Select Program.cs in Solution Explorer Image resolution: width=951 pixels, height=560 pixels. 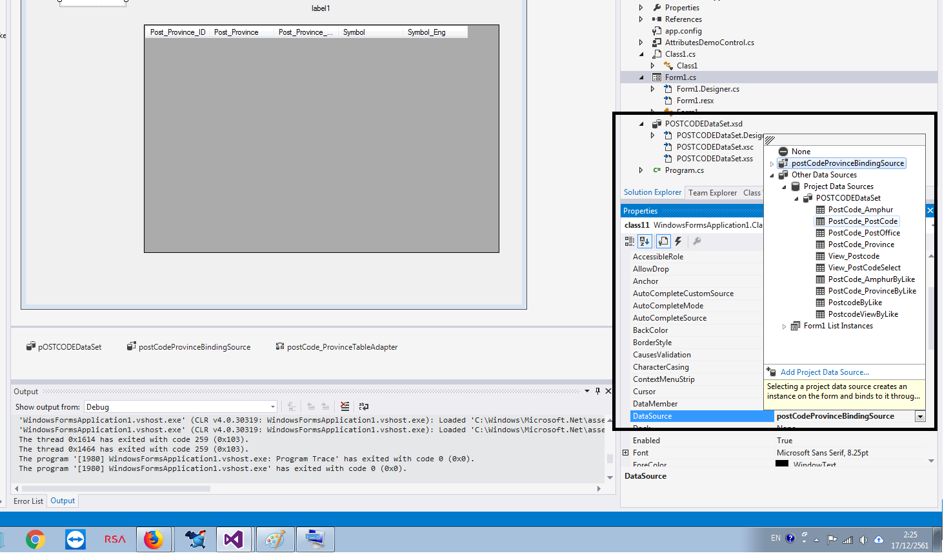point(684,170)
